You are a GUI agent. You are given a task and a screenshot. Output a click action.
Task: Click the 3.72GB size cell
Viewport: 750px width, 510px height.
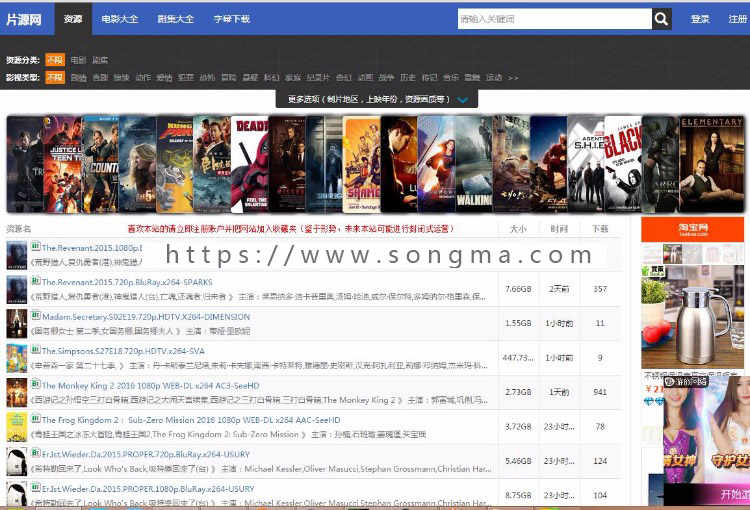(x=518, y=427)
